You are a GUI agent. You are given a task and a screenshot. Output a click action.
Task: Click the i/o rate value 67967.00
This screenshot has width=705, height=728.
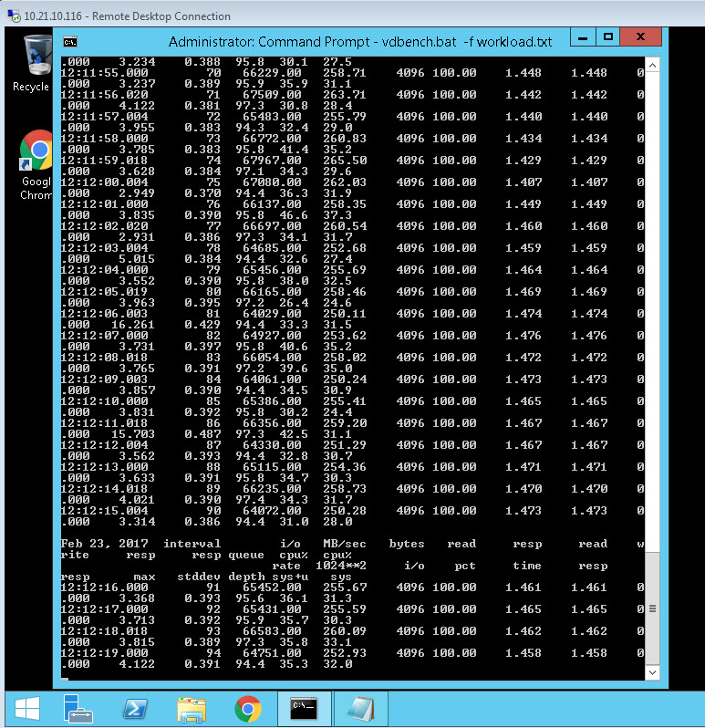click(x=272, y=161)
